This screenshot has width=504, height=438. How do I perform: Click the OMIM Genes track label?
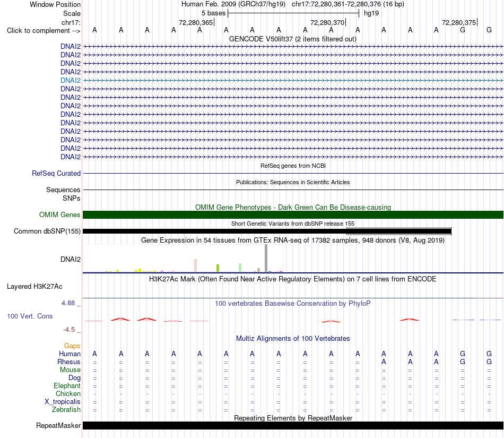coord(59,215)
